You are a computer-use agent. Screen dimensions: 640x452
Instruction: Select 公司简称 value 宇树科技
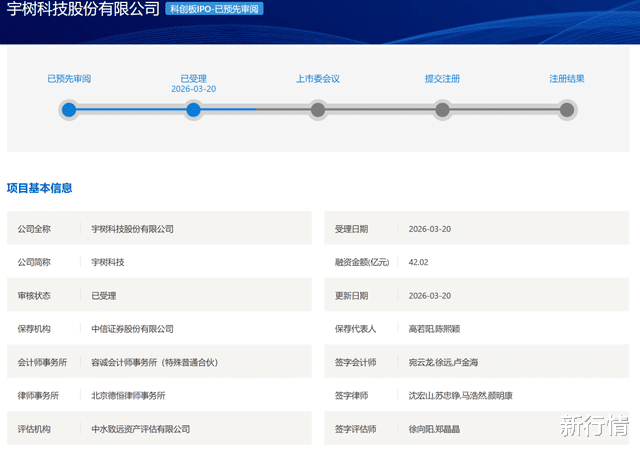click(x=108, y=262)
